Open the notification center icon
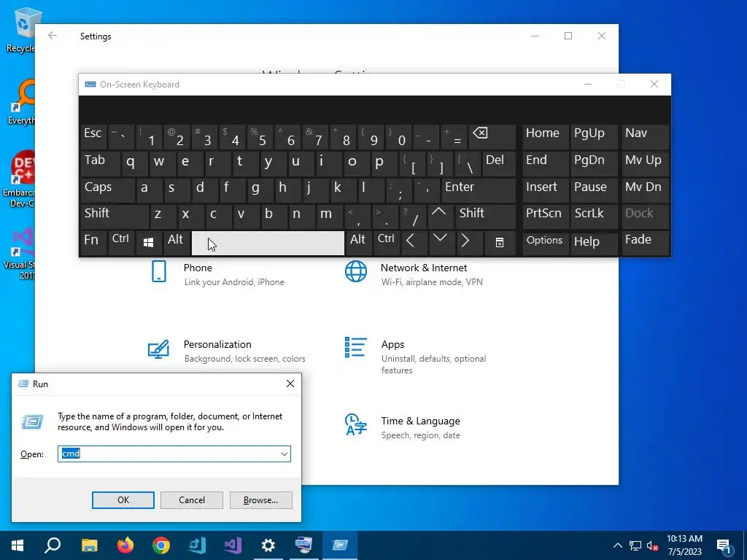Viewport: 747px width, 560px height. [724, 545]
